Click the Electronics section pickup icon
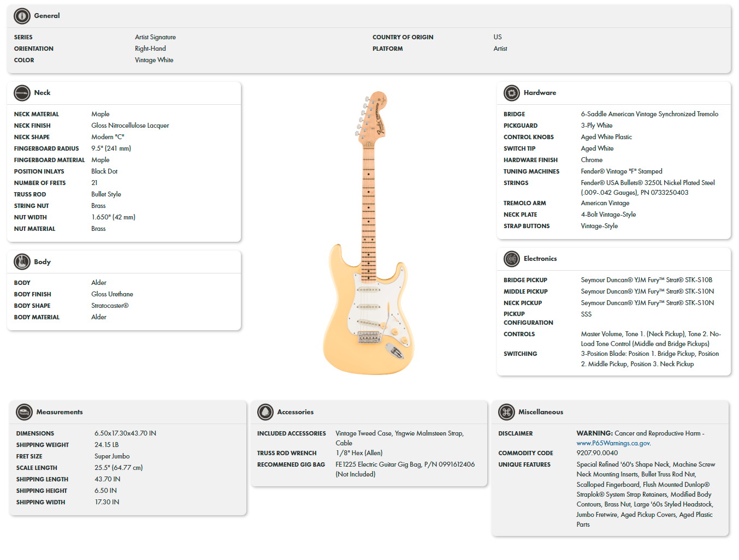 click(x=512, y=259)
